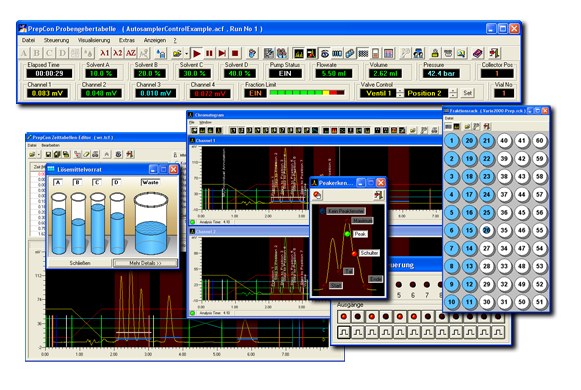Toggle the first Ausgänge output LED

point(343,317)
